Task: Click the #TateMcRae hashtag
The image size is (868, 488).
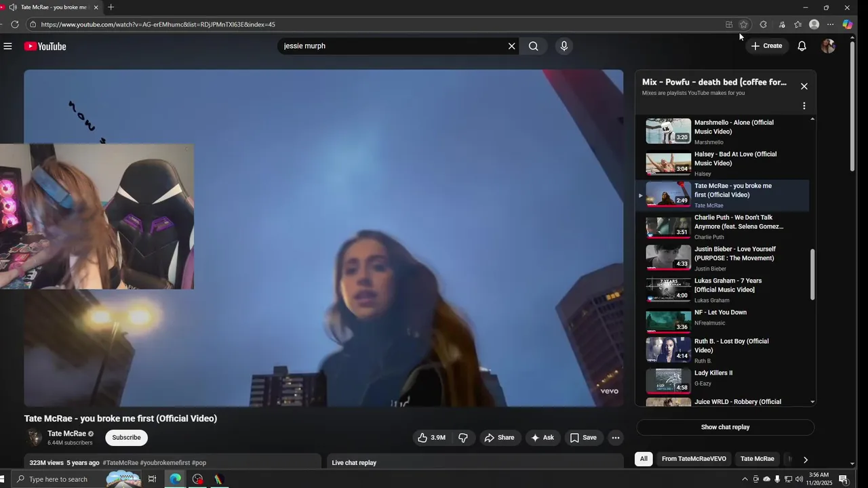Action: (x=121, y=463)
